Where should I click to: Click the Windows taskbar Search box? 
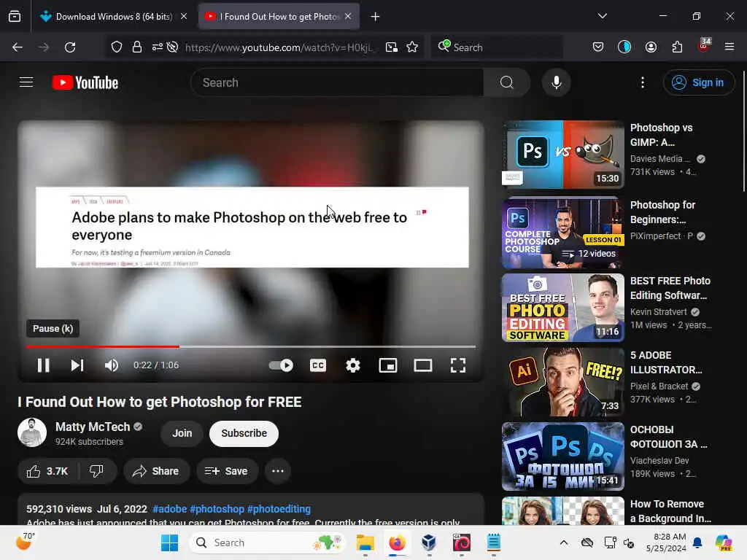pyautogui.click(x=268, y=542)
